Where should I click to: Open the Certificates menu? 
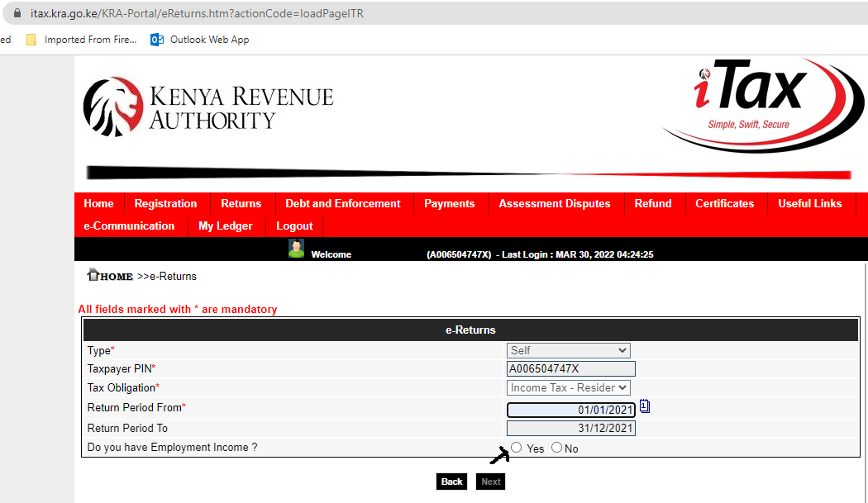(x=724, y=203)
